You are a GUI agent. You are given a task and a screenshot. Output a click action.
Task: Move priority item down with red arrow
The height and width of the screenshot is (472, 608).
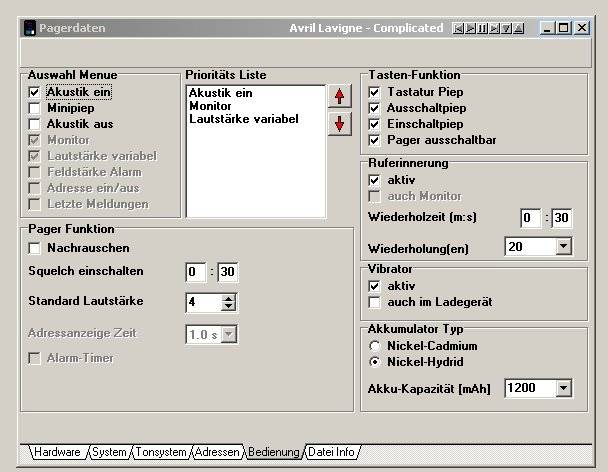pos(341,123)
